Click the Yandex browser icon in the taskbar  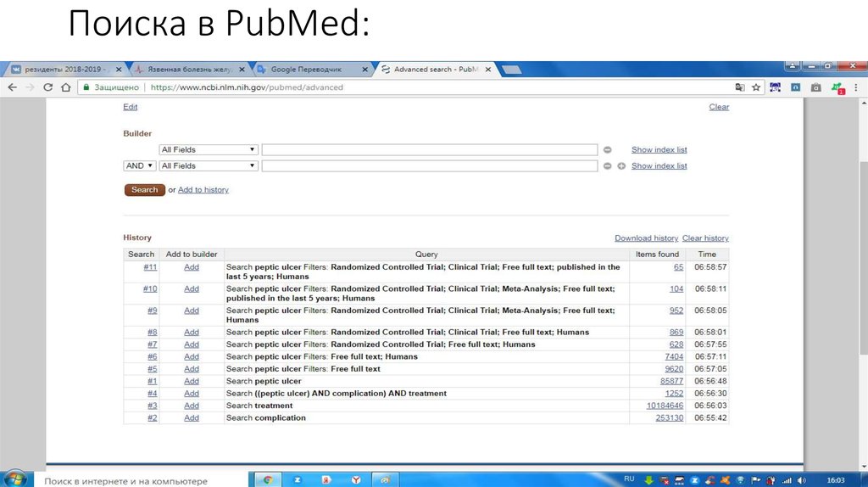click(355, 480)
